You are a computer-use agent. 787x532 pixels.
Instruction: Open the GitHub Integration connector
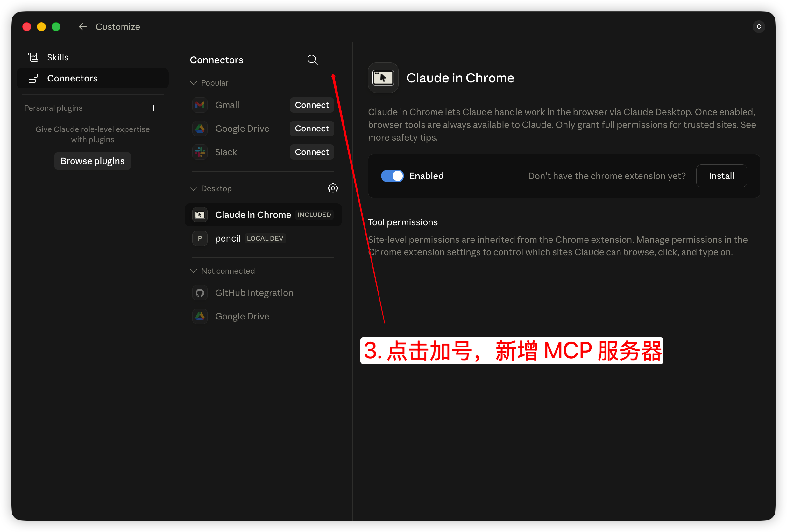click(x=263, y=293)
